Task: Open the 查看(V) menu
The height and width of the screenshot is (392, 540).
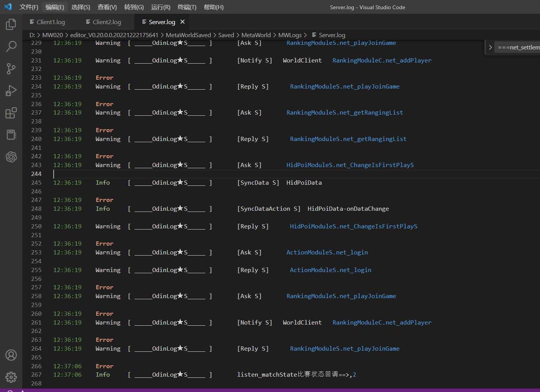Action: [x=107, y=7]
